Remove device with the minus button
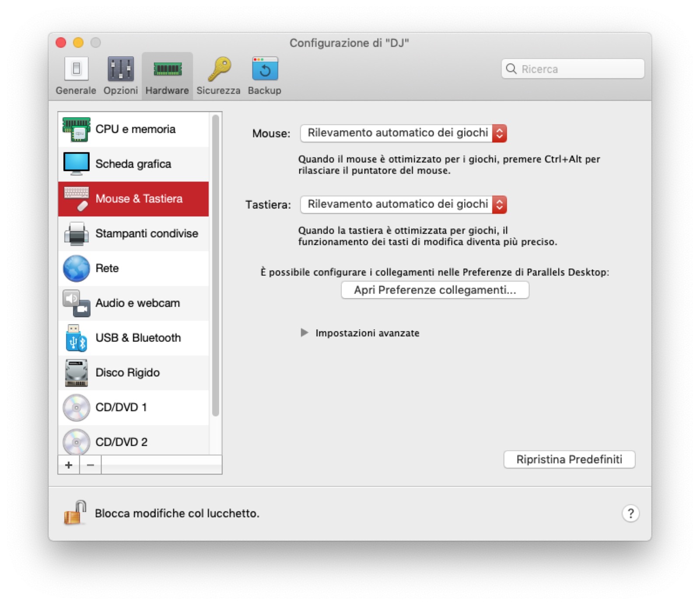 91,465
